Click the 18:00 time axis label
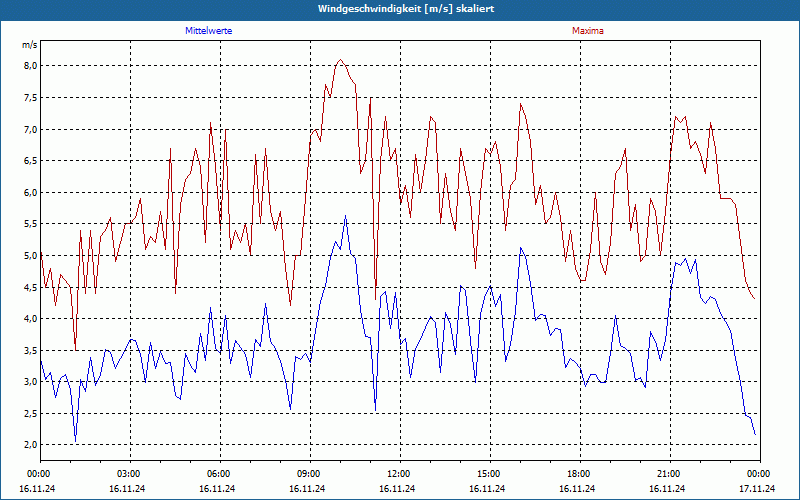The image size is (800, 500). coord(580,474)
